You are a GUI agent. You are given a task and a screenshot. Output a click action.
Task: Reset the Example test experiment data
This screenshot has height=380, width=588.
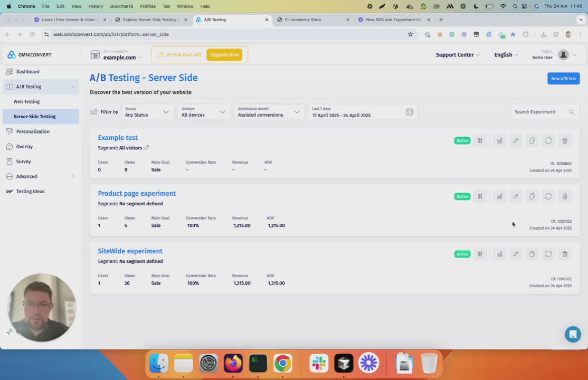[548, 141]
